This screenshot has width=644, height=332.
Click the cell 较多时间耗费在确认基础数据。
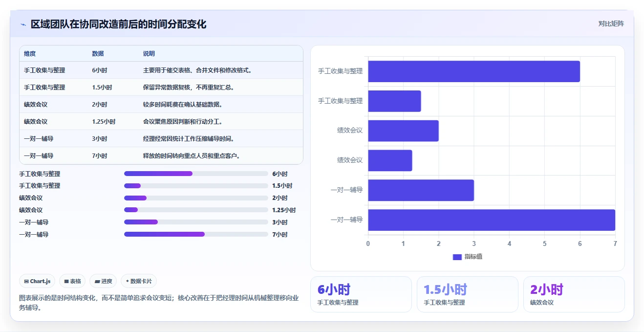[183, 105]
